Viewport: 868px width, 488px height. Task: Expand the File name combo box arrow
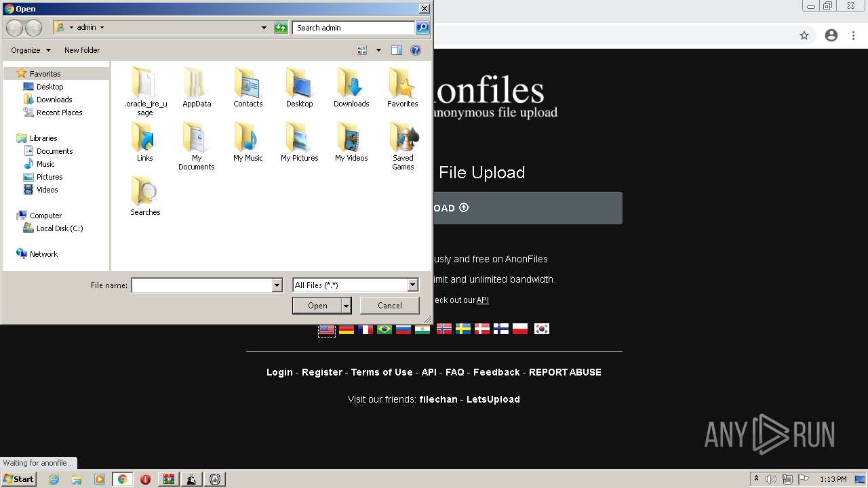click(x=277, y=285)
